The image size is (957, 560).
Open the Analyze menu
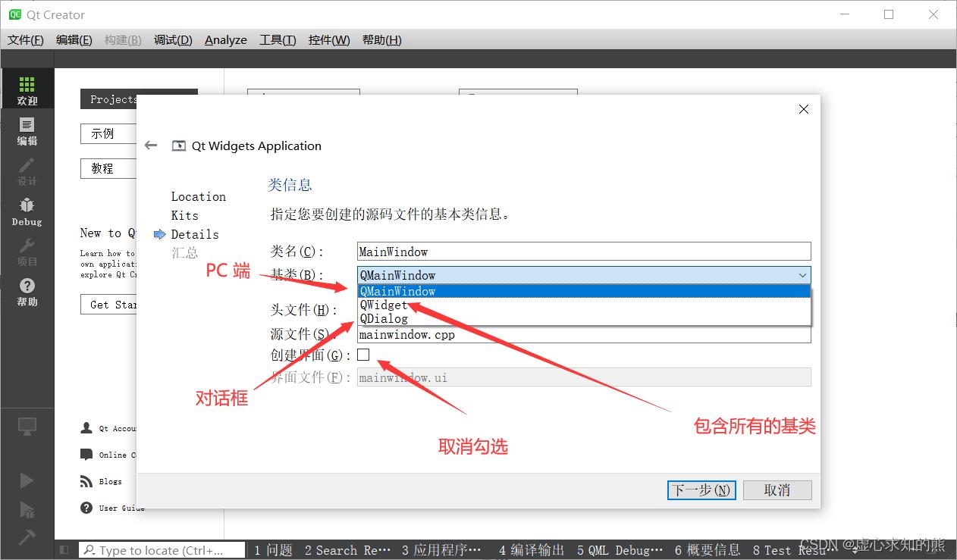click(x=226, y=39)
